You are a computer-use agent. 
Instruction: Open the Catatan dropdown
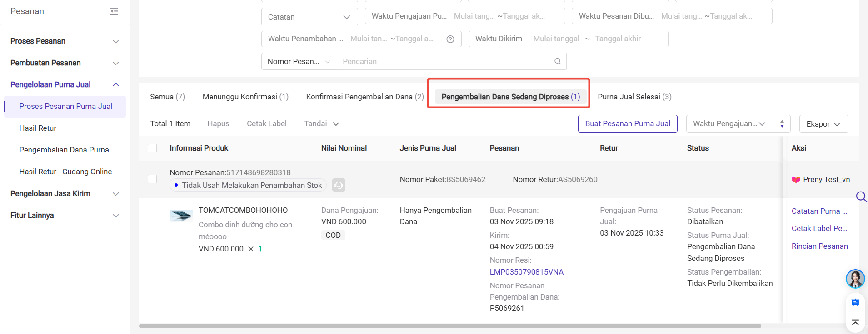309,17
